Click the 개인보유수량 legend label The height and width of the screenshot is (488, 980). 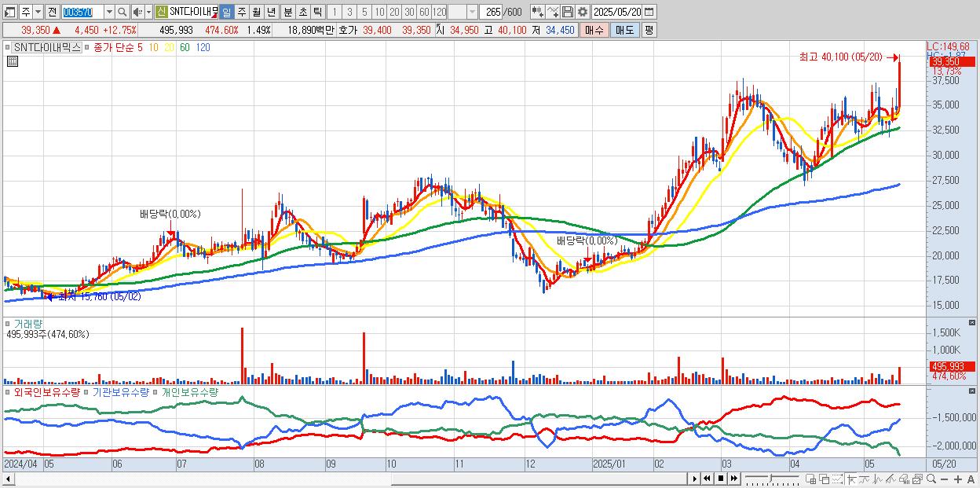coord(190,391)
